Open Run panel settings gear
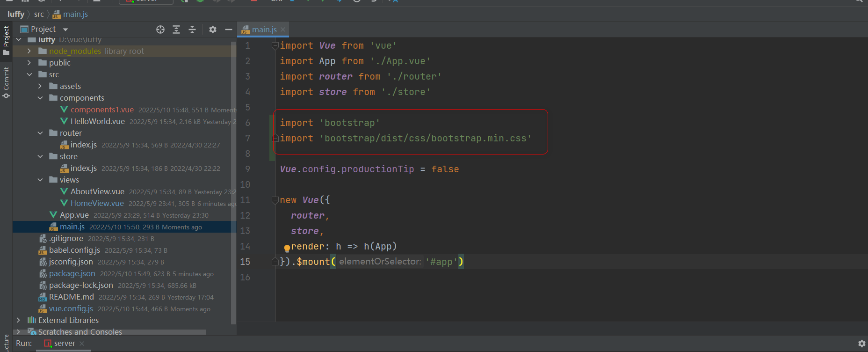868x352 pixels. click(862, 344)
